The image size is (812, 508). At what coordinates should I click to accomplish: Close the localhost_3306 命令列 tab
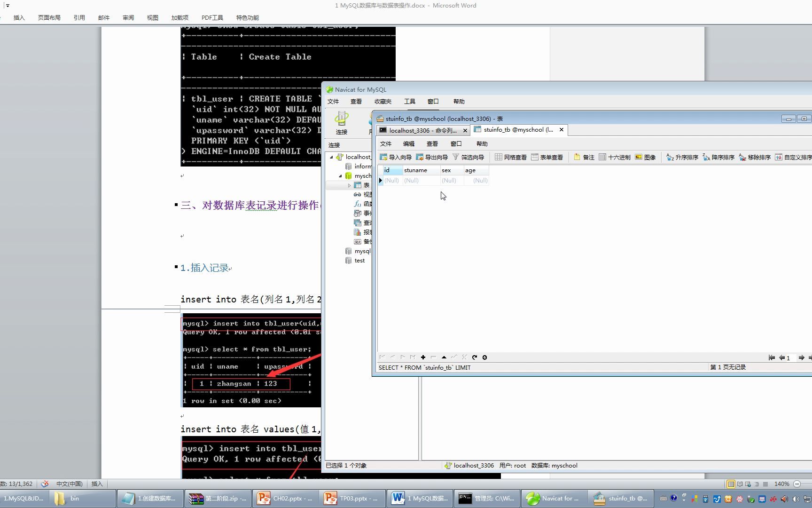[x=465, y=130]
